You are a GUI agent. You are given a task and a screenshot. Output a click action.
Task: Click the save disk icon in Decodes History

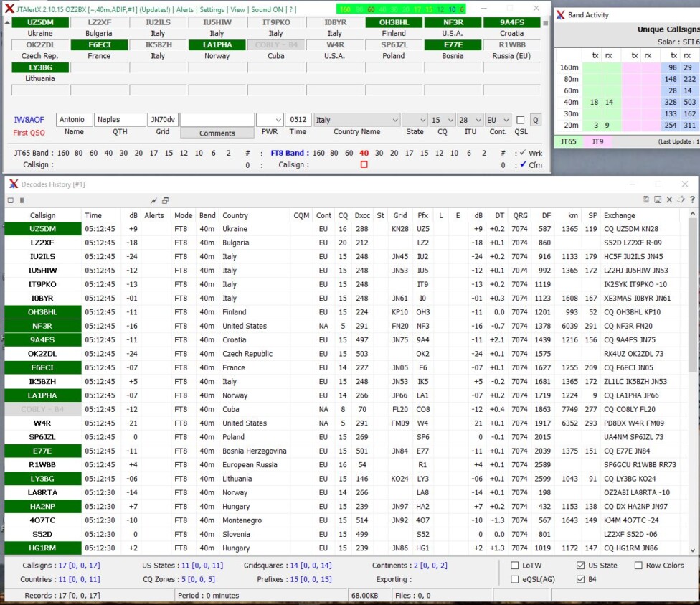pyautogui.click(x=658, y=200)
